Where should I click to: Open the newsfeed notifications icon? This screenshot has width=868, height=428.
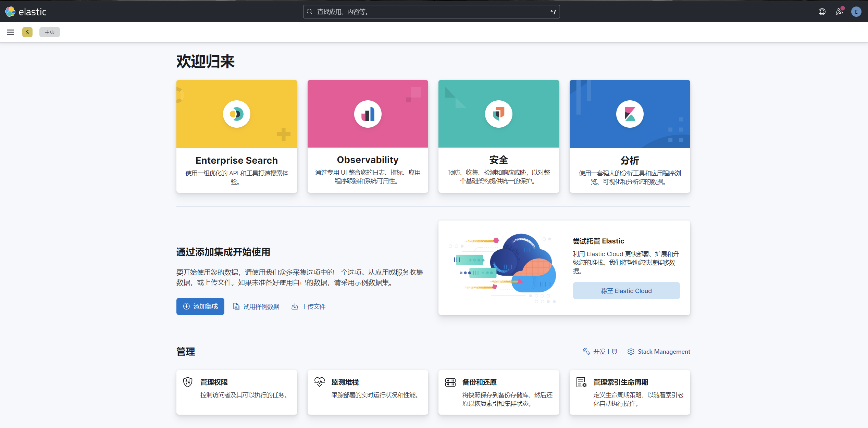point(839,12)
